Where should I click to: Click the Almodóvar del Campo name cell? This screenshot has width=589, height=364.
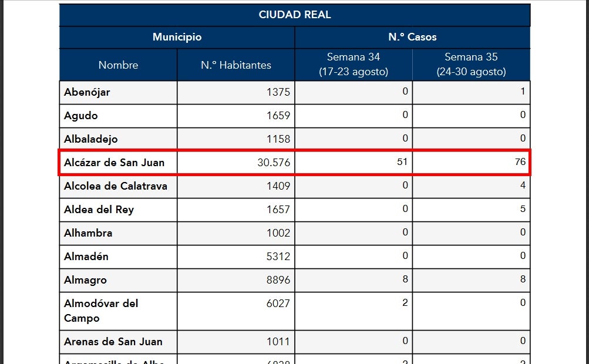point(101,311)
